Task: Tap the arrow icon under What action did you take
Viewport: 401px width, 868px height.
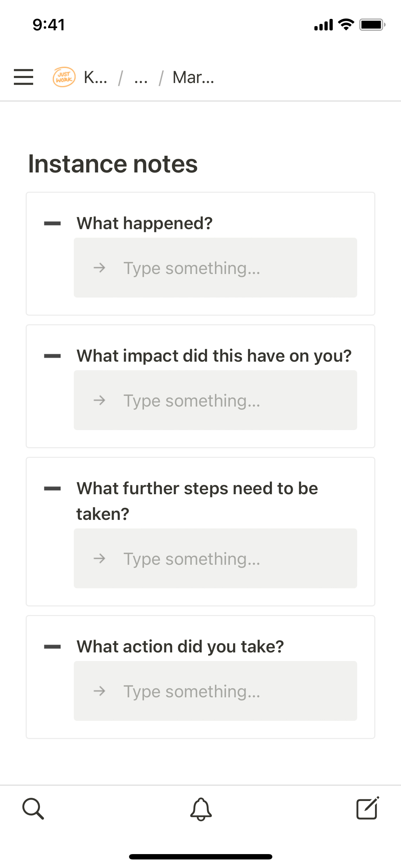Action: click(x=99, y=691)
